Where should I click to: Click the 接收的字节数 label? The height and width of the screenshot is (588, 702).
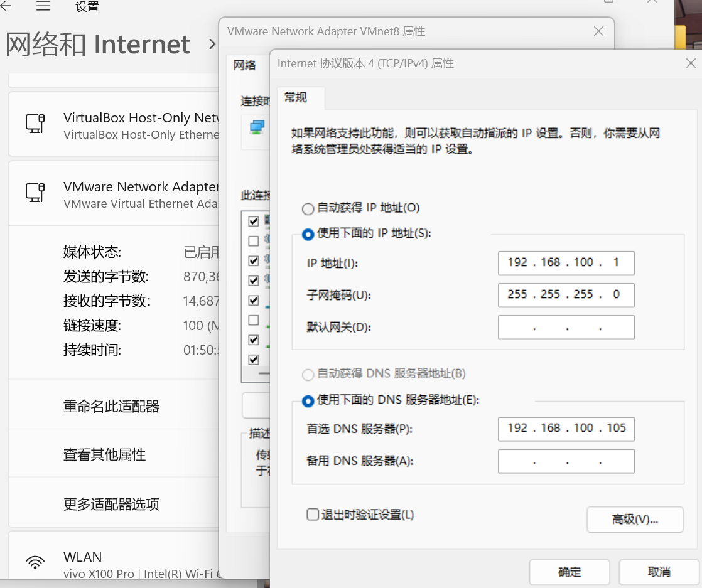(x=107, y=301)
